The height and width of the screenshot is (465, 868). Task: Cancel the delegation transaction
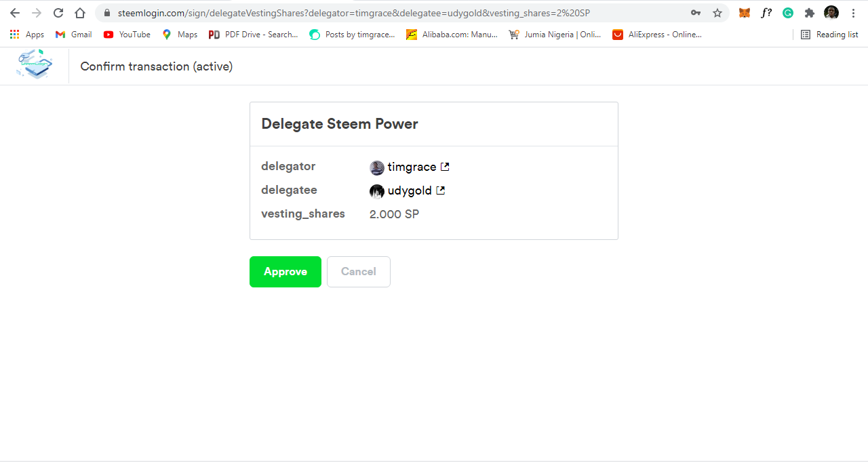coord(358,271)
